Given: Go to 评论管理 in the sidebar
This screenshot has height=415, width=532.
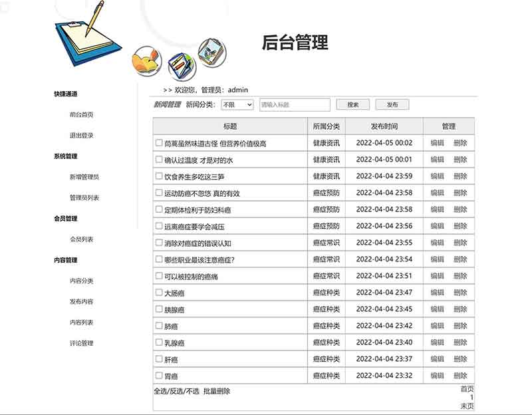Looking at the screenshot, I should tap(81, 343).
